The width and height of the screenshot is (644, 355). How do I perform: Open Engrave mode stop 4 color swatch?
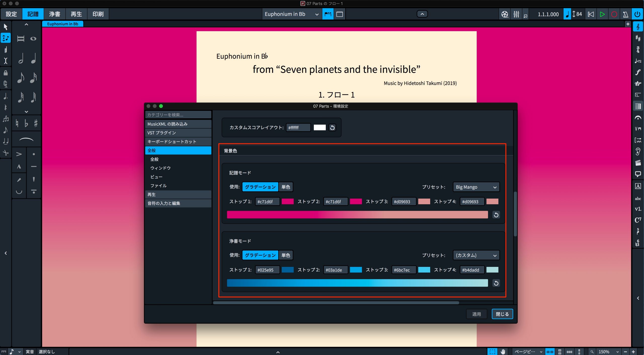click(x=492, y=270)
